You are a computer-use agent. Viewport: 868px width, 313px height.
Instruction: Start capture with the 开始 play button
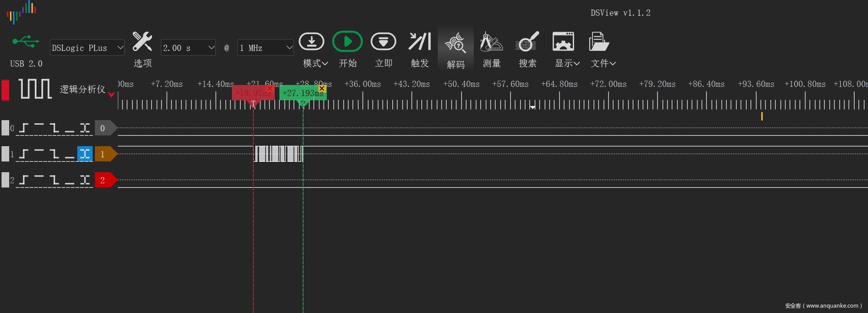(347, 42)
